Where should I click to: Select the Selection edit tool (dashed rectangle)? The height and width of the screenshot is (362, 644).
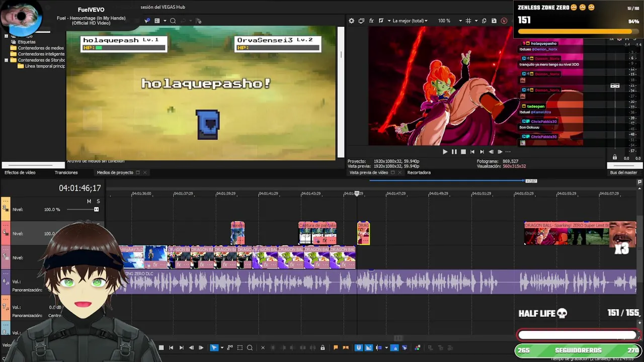pos(239,347)
